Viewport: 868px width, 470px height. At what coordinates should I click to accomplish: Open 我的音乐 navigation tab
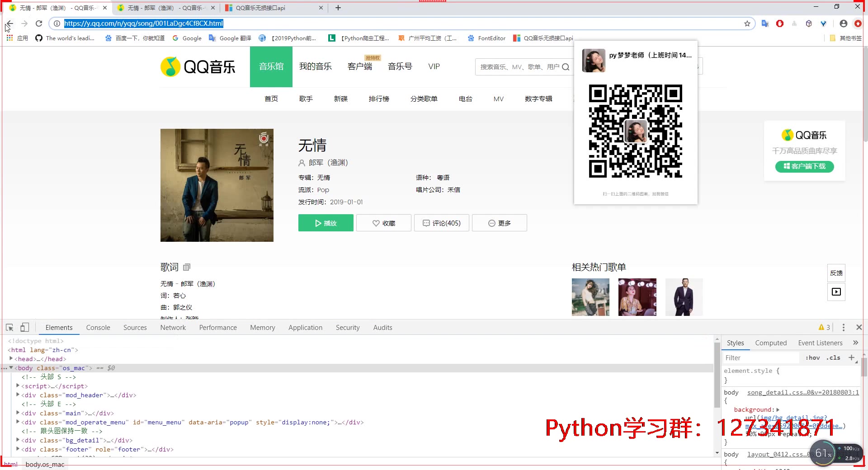316,66
